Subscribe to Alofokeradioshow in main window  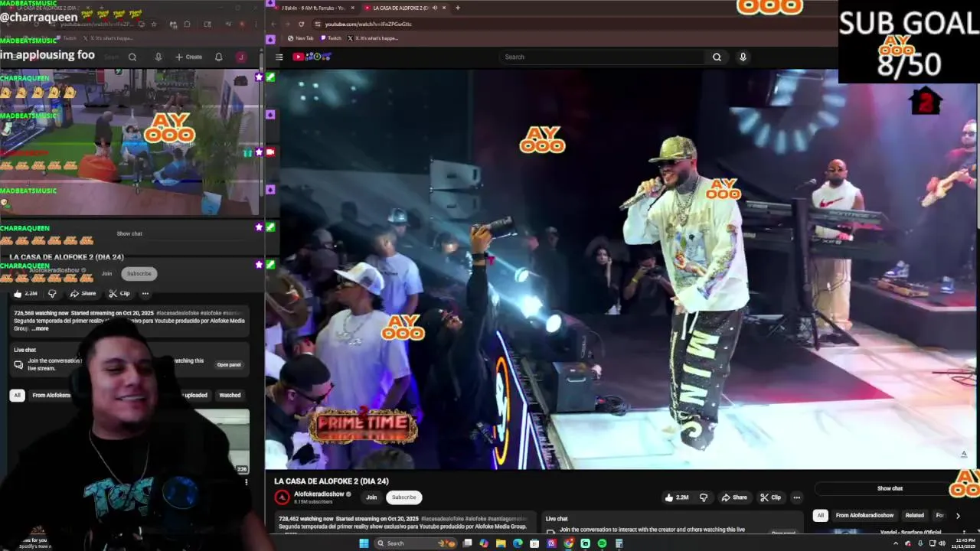(x=404, y=497)
